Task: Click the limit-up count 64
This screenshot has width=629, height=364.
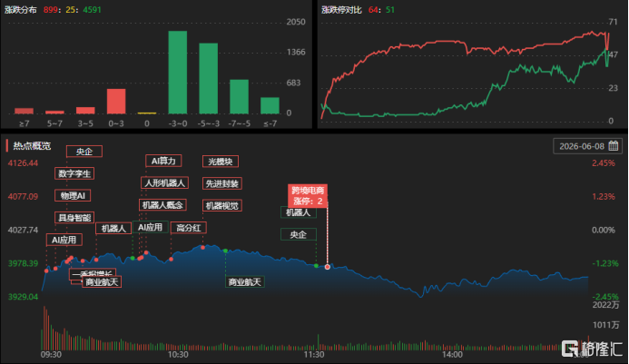Action: [x=373, y=10]
